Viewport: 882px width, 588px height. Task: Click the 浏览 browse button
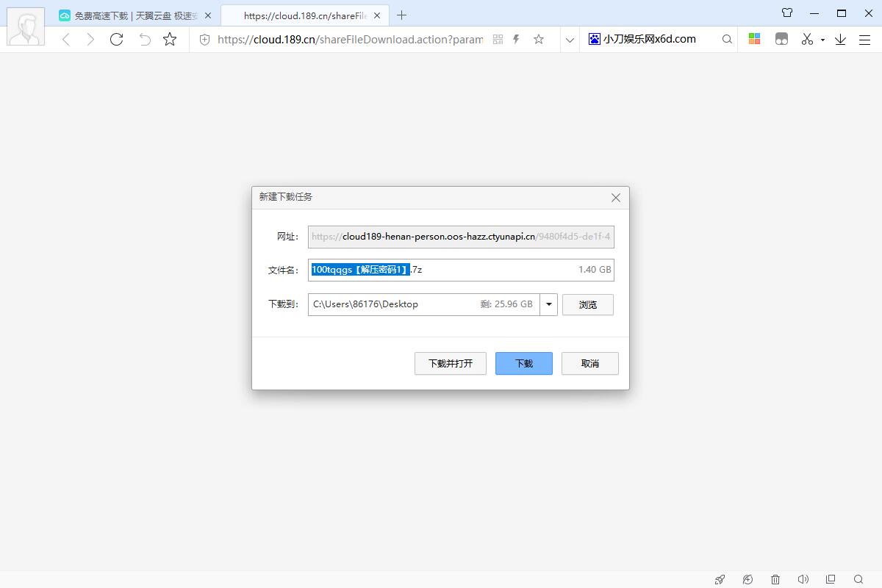pyautogui.click(x=587, y=304)
